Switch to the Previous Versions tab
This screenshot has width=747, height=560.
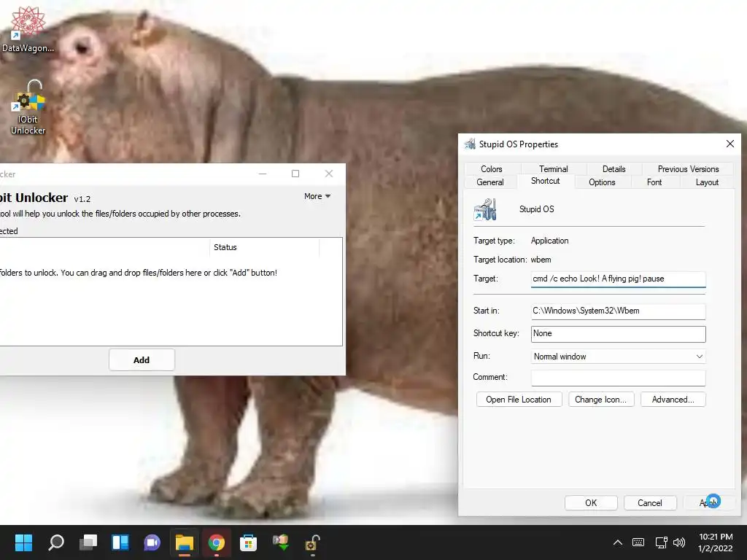(688, 169)
